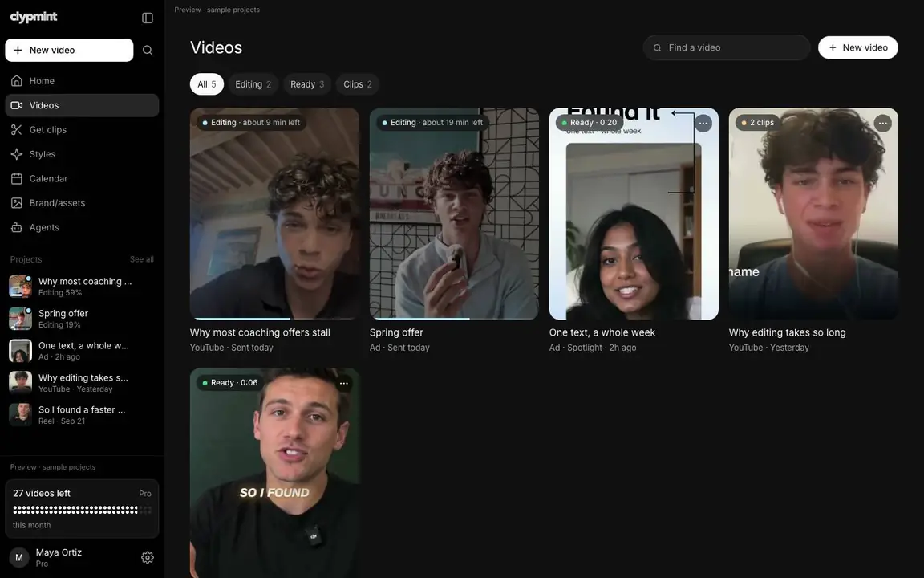Click the clypmint logo
Viewport: 924px width, 578px height.
click(34, 17)
